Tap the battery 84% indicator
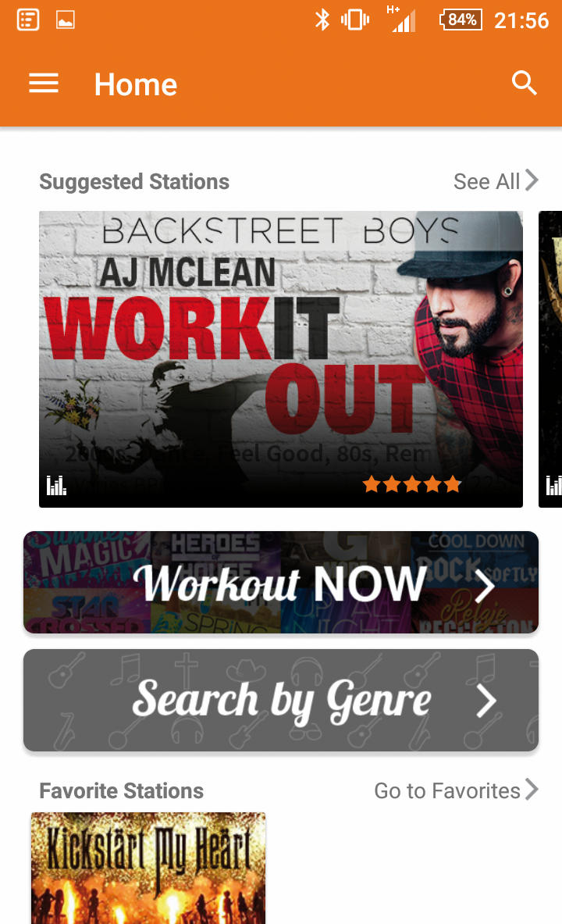The height and width of the screenshot is (924, 562). pos(461,20)
